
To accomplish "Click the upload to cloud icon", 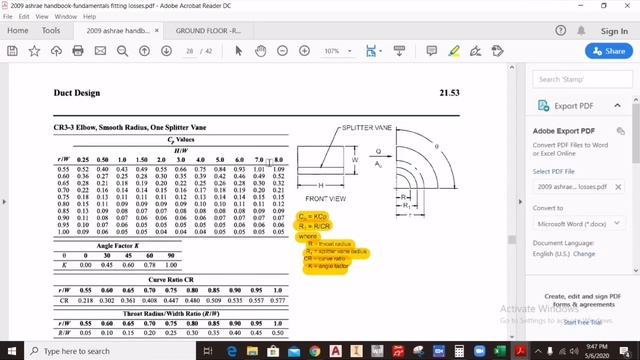I will pos(56,51).
